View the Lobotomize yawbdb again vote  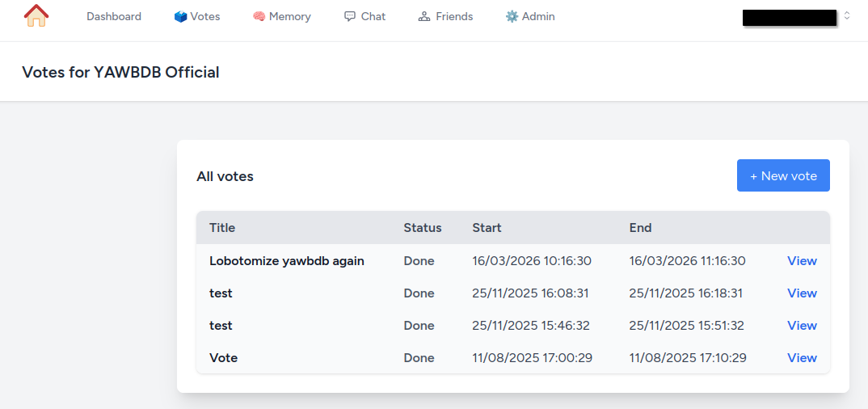point(802,260)
